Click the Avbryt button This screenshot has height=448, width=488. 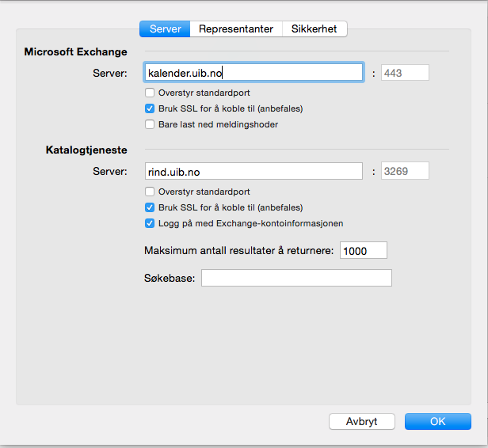[361, 421]
